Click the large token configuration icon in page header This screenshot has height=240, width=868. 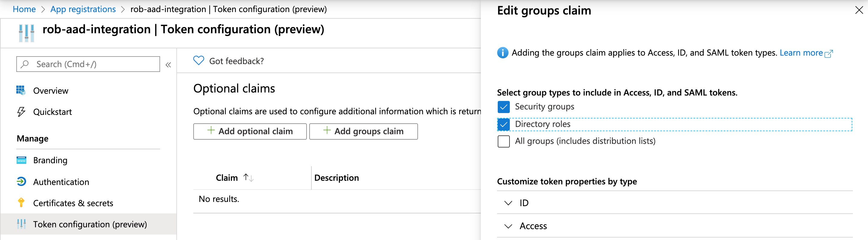click(27, 33)
